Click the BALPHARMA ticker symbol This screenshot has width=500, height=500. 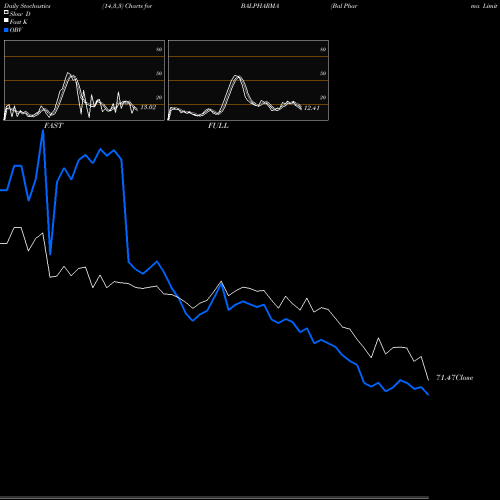pyautogui.click(x=260, y=6)
